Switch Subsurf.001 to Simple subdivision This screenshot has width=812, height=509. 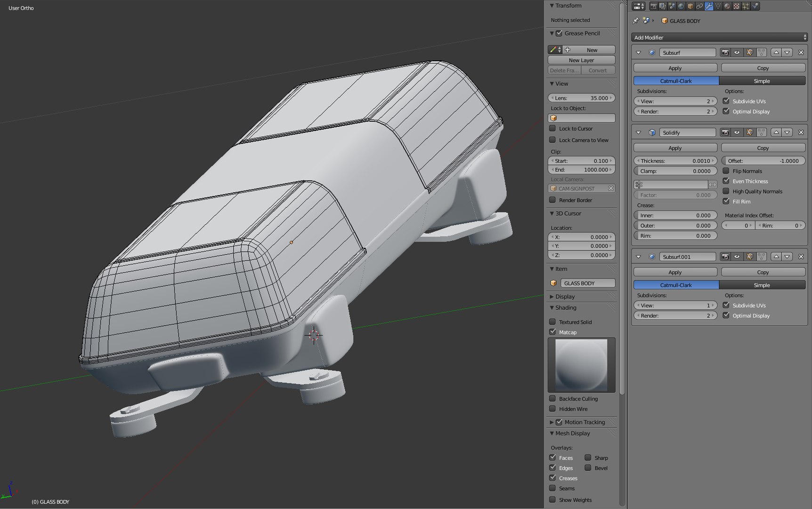pyautogui.click(x=762, y=285)
